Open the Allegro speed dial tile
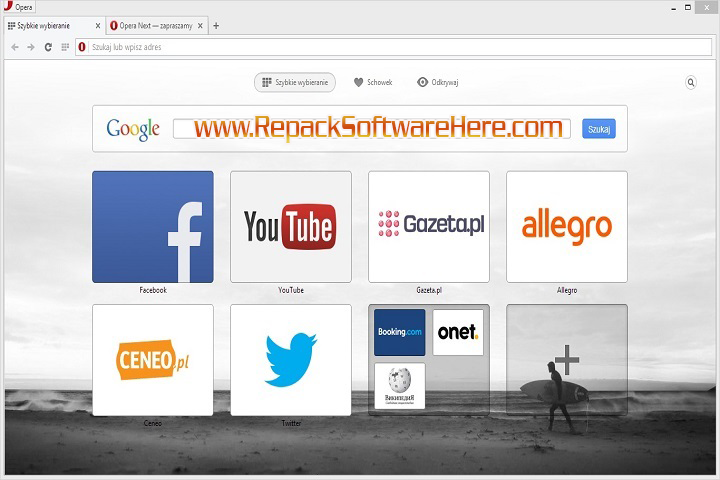The height and width of the screenshot is (480, 720). pyautogui.click(x=567, y=227)
